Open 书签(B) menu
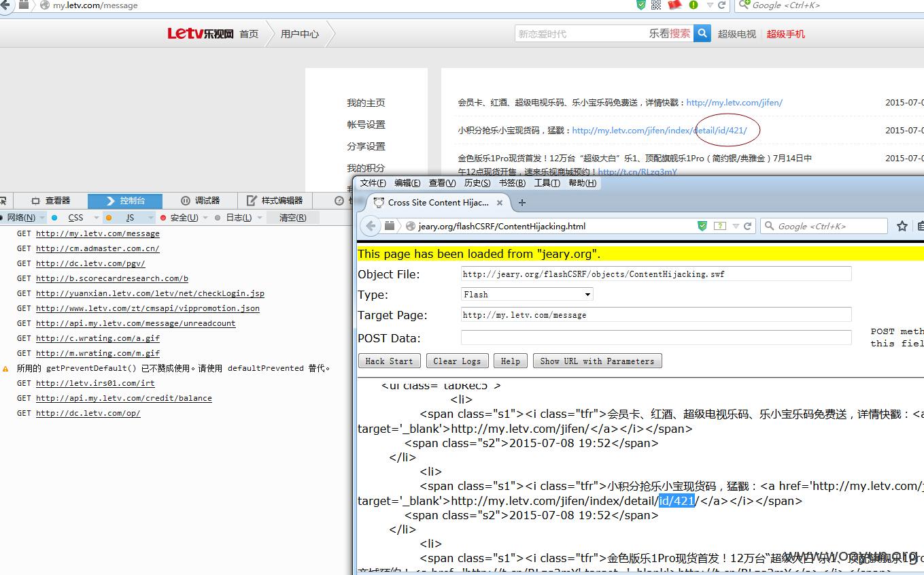 click(x=512, y=183)
